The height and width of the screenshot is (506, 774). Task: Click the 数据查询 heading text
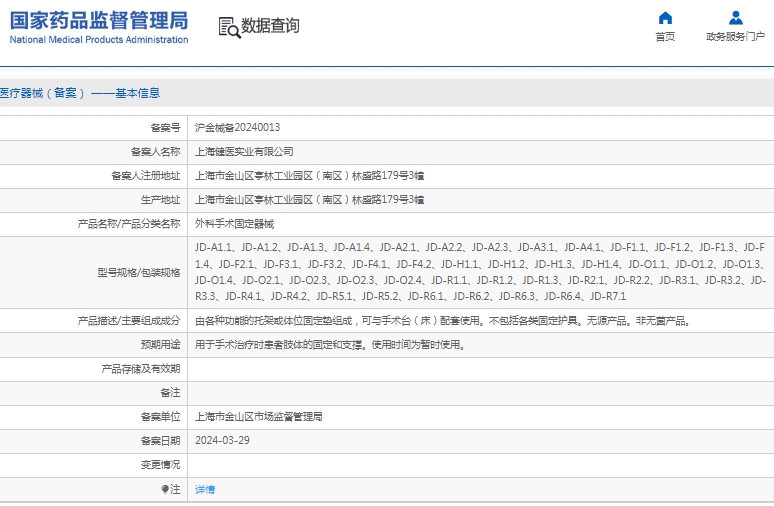pos(270,26)
